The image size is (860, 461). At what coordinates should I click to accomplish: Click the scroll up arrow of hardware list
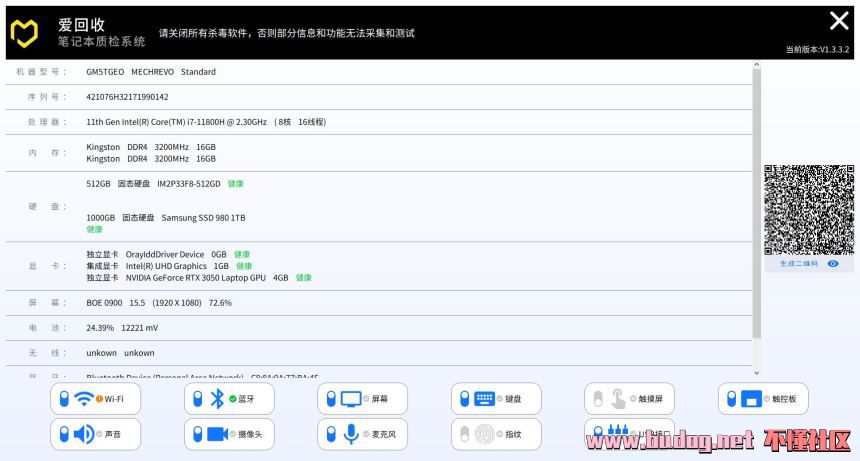(756, 67)
